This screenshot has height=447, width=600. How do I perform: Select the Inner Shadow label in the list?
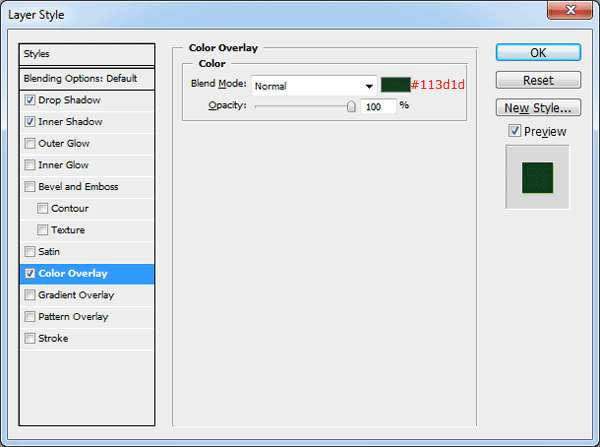[x=70, y=122]
